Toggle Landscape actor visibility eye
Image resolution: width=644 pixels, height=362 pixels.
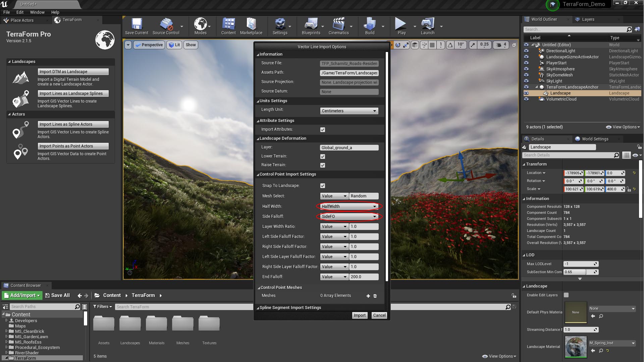point(526,93)
